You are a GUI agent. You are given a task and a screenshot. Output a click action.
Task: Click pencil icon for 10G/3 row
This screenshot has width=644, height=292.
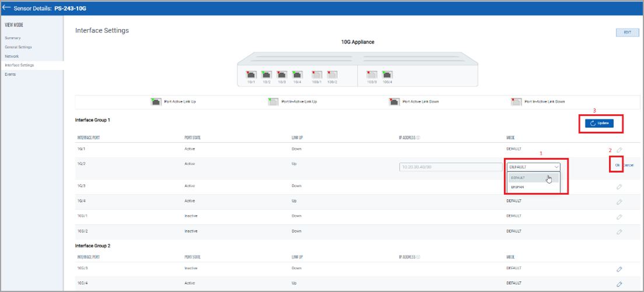coord(619,269)
